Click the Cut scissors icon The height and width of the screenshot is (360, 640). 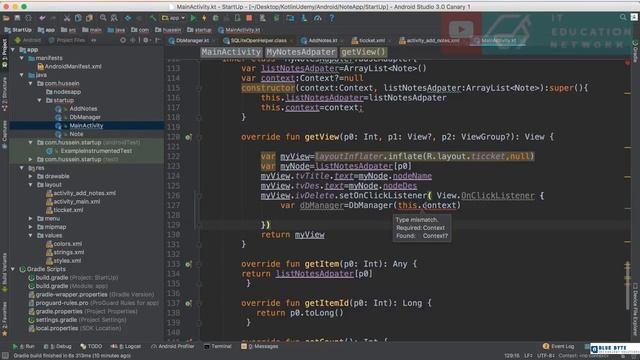67,18
